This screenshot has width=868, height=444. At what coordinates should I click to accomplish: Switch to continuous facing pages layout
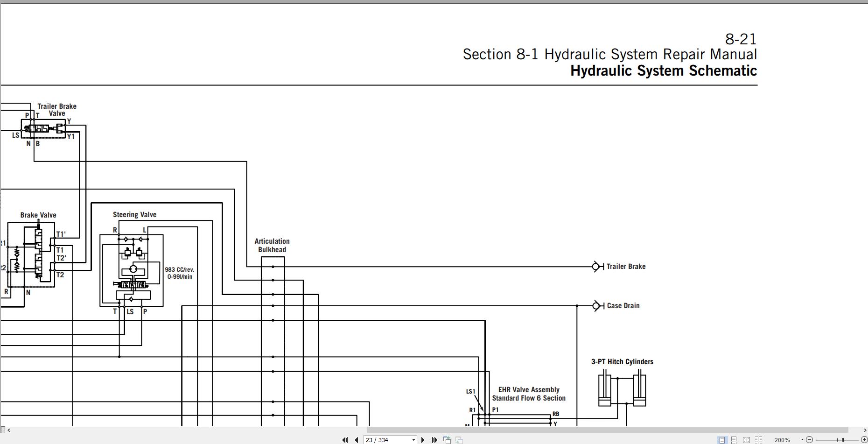tap(758, 440)
